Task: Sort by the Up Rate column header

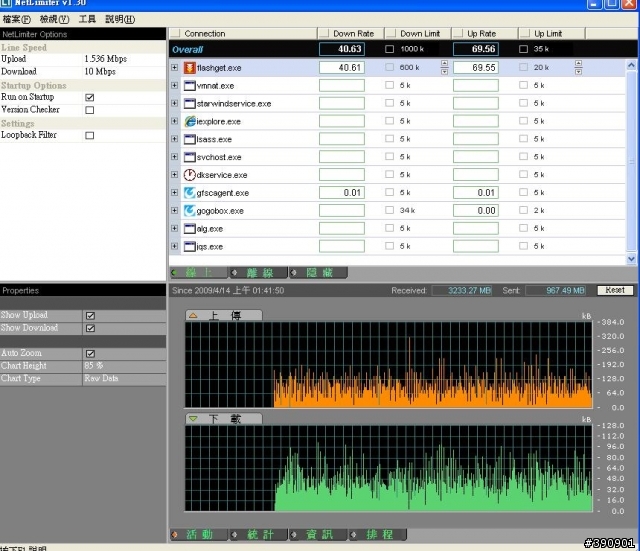Action: click(x=485, y=34)
